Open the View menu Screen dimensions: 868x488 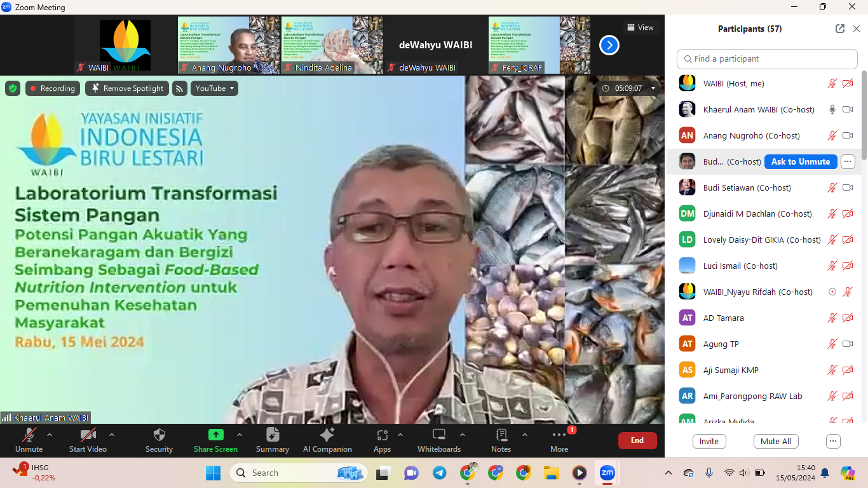[640, 27]
